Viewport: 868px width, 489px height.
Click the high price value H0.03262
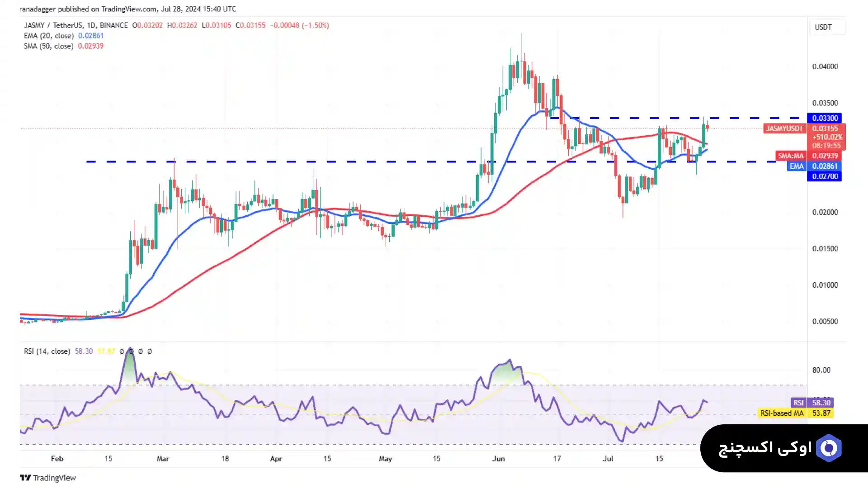click(182, 25)
